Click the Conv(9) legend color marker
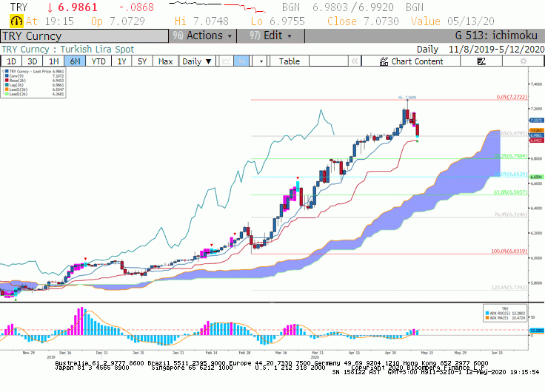Viewport: 545px width, 392px height. [7, 75]
